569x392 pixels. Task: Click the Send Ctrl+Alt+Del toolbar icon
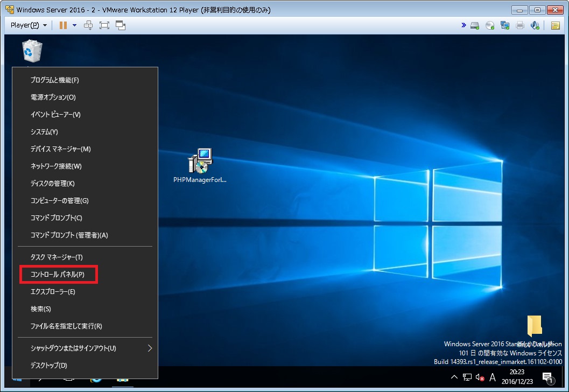click(x=88, y=25)
